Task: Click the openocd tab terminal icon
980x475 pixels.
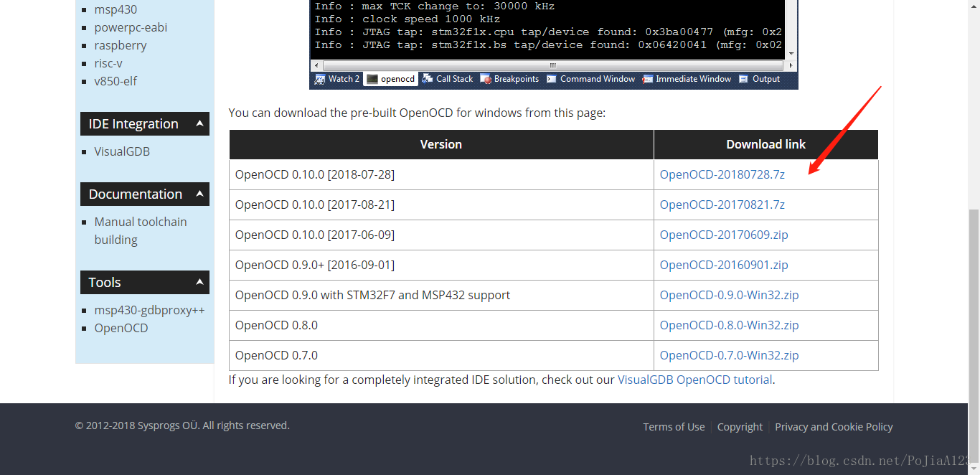Action: coord(372,79)
